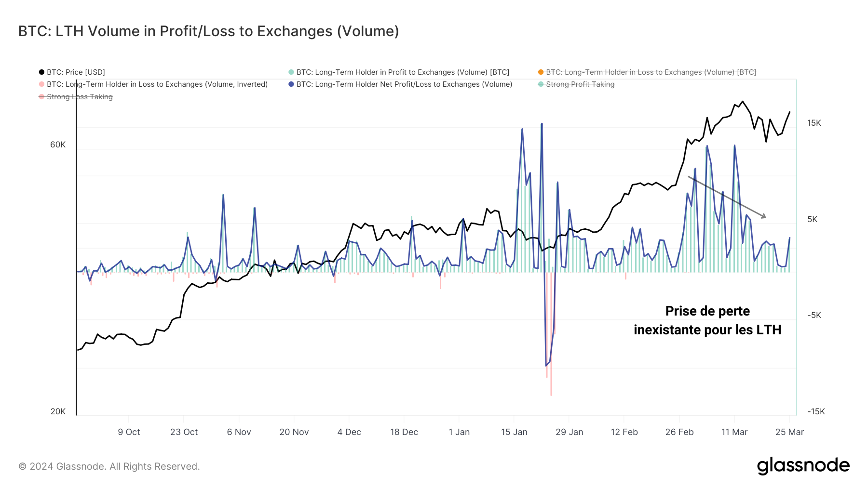Click the glassnode logo
This screenshot has height=488, width=868.
point(803,466)
